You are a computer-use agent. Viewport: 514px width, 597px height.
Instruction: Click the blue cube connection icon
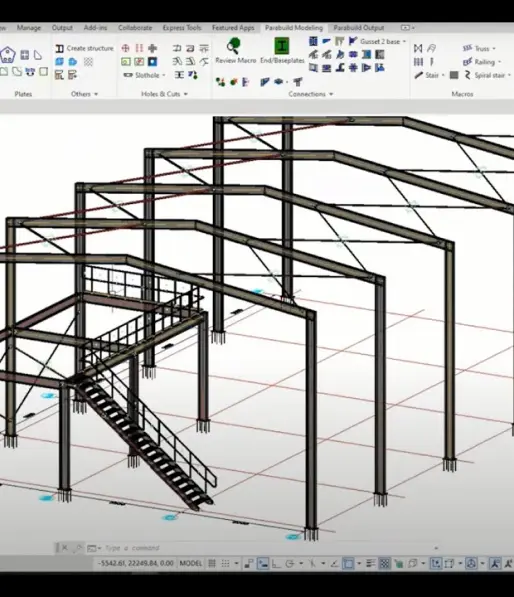(x=279, y=82)
